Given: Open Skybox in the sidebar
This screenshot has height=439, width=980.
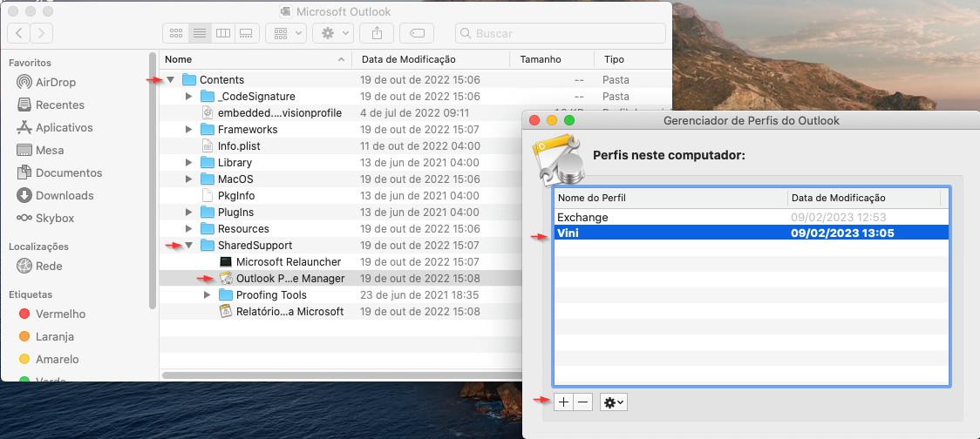Looking at the screenshot, I should click(x=45, y=218).
